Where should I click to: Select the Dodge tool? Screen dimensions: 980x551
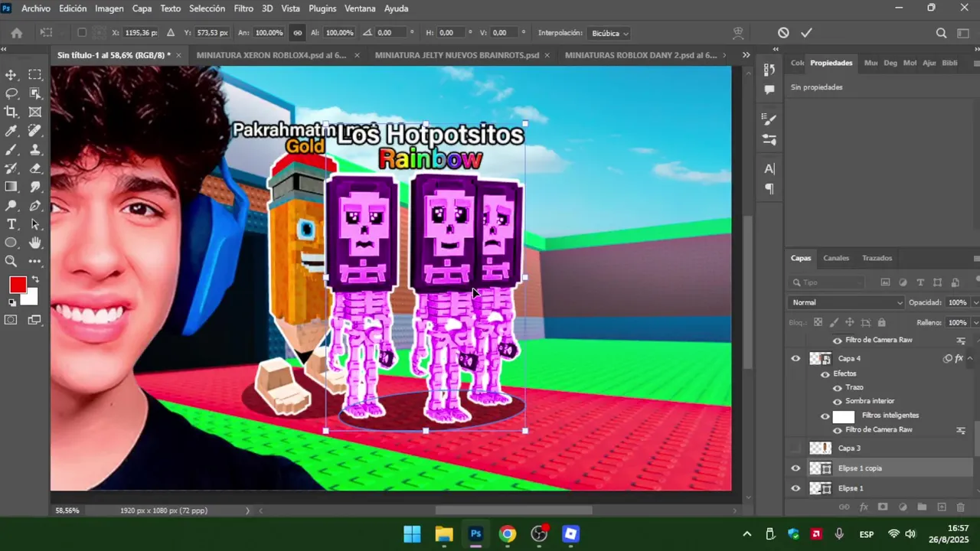(11, 206)
